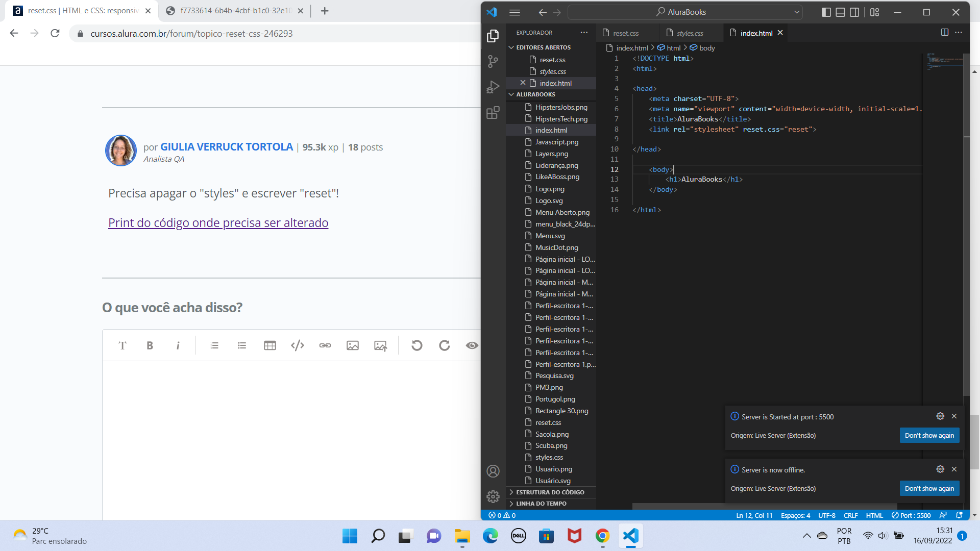This screenshot has height=551, width=980.
Task: Toggle the primary side bar in VS Code
Action: tap(826, 12)
